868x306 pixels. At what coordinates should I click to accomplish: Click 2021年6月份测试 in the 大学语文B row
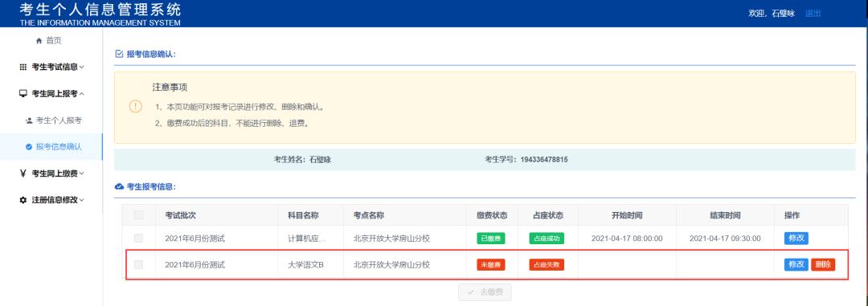point(194,264)
